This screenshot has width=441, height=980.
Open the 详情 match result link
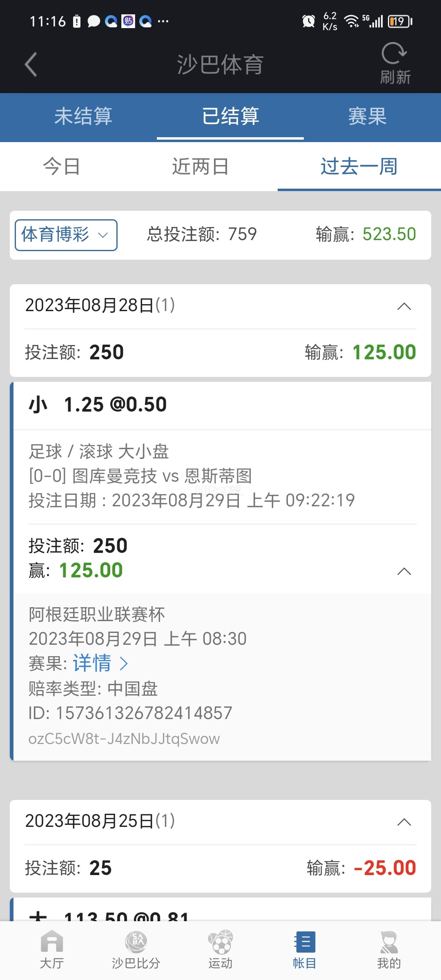point(100,663)
